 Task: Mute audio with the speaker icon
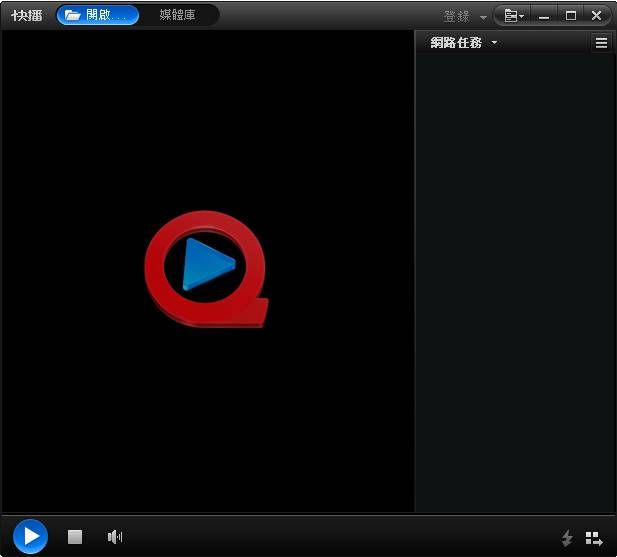(114, 537)
